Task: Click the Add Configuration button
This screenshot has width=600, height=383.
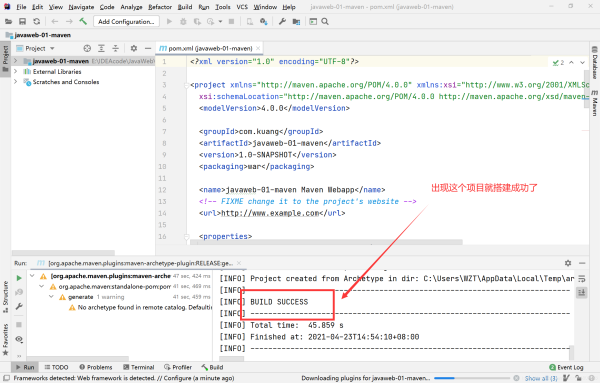Action: [x=126, y=21]
